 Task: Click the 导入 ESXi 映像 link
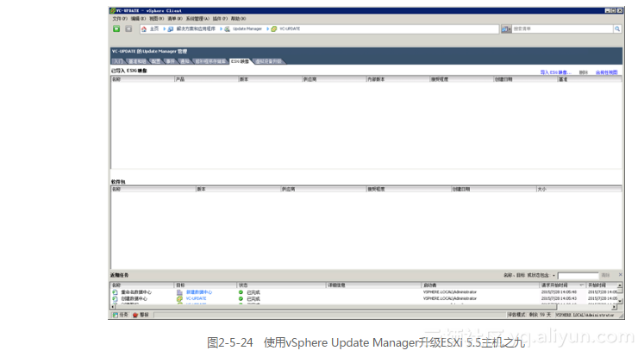click(555, 72)
